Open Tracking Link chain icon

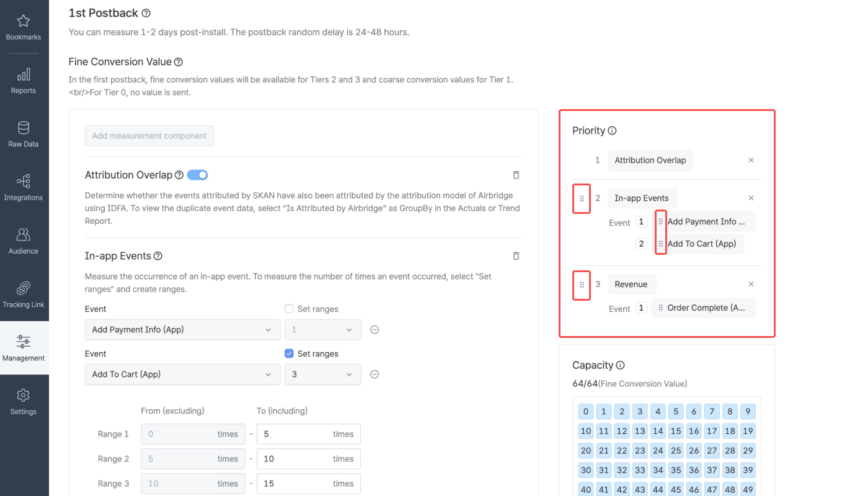[x=24, y=288]
